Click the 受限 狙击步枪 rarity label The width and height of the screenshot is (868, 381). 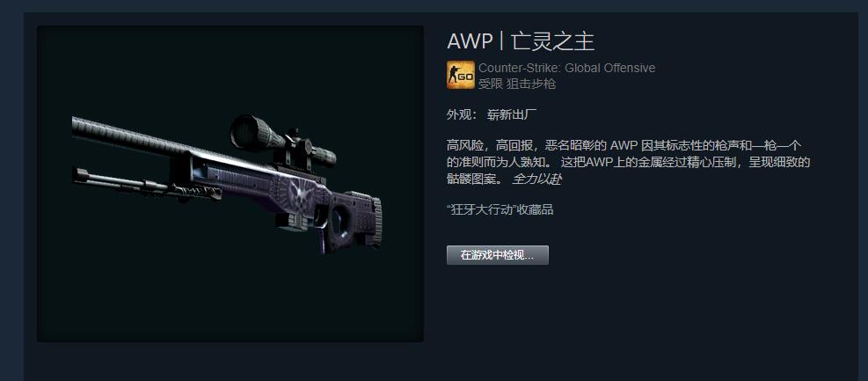(x=517, y=84)
